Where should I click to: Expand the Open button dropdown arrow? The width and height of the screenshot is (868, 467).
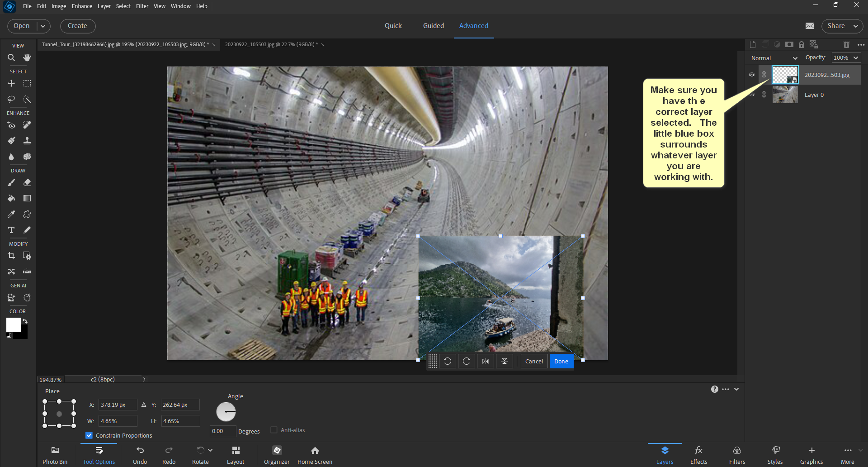point(43,26)
